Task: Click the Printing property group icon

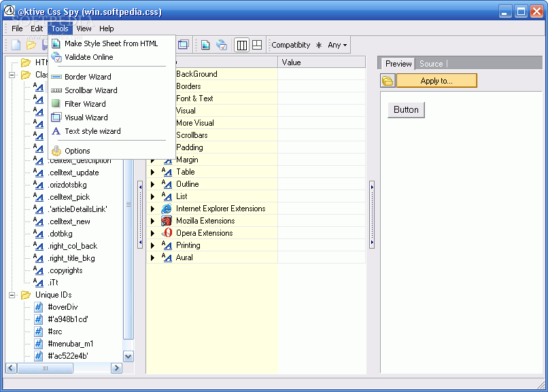Action: click(x=167, y=245)
